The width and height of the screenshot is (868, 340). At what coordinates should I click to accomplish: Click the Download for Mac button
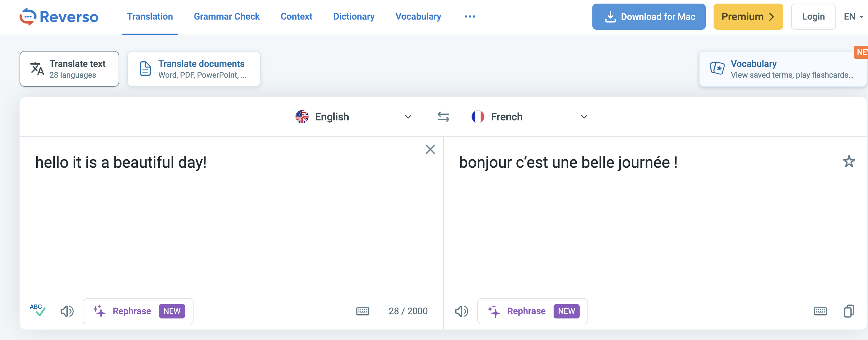[648, 16]
